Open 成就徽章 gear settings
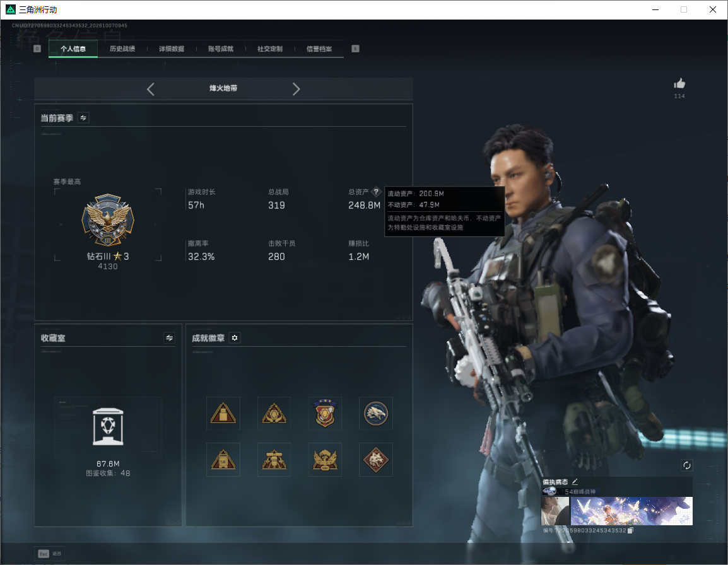 [x=235, y=338]
